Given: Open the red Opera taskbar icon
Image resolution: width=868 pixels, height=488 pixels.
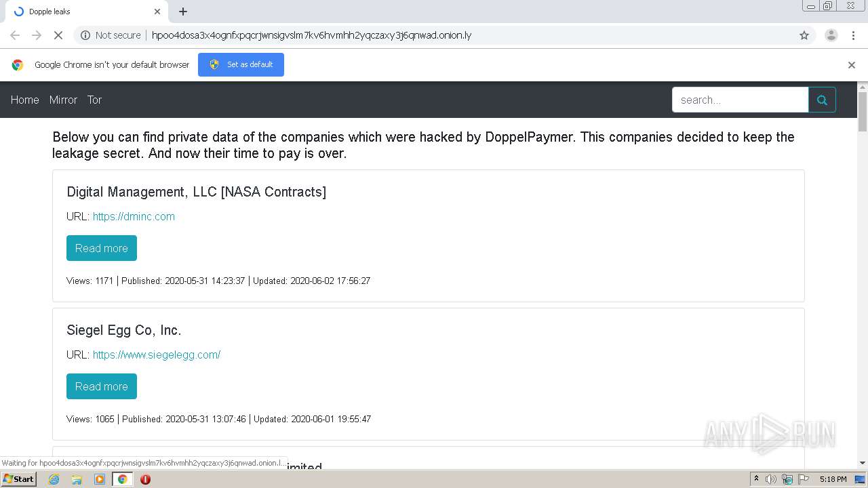Looking at the screenshot, I should [x=145, y=479].
